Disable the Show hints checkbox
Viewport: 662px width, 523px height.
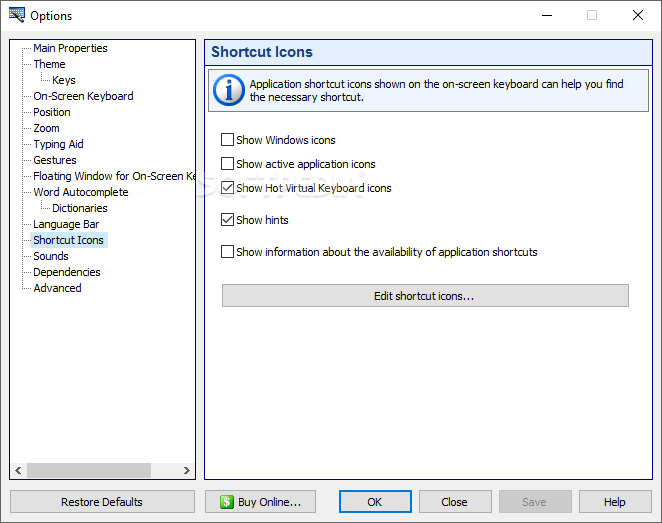pyautogui.click(x=227, y=220)
